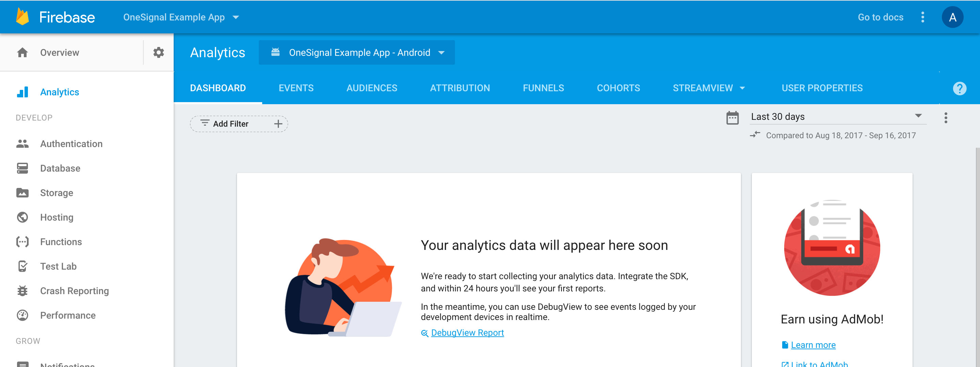The width and height of the screenshot is (980, 367).
Task: Click the Crash Reporting bug icon
Action: point(22,291)
